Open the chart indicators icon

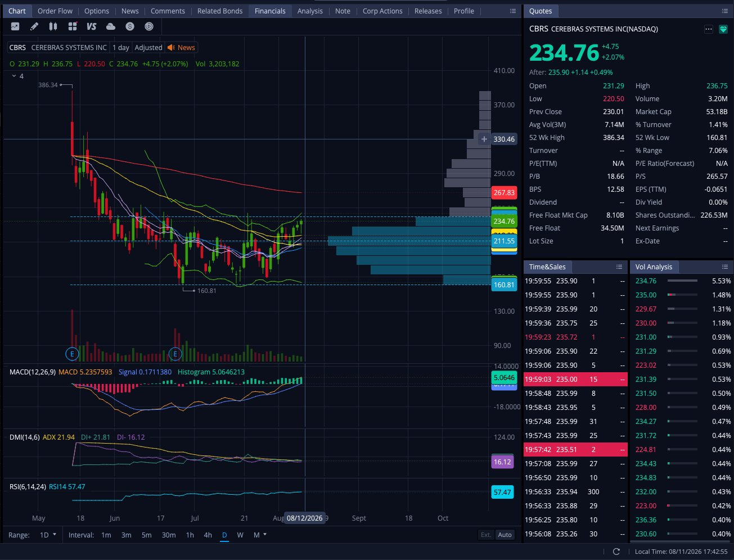15,26
